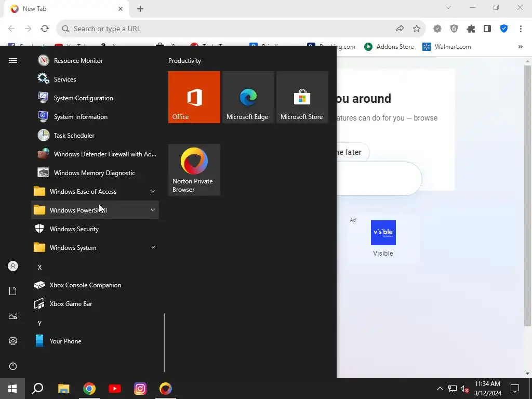The width and height of the screenshot is (532, 399).
Task: Click Start menu app list scrollbar
Action: (164, 342)
